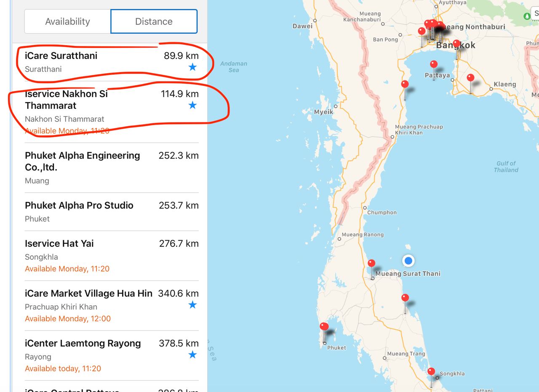Click the 114.9 km distance value
The width and height of the screenshot is (539, 392).
pos(180,94)
